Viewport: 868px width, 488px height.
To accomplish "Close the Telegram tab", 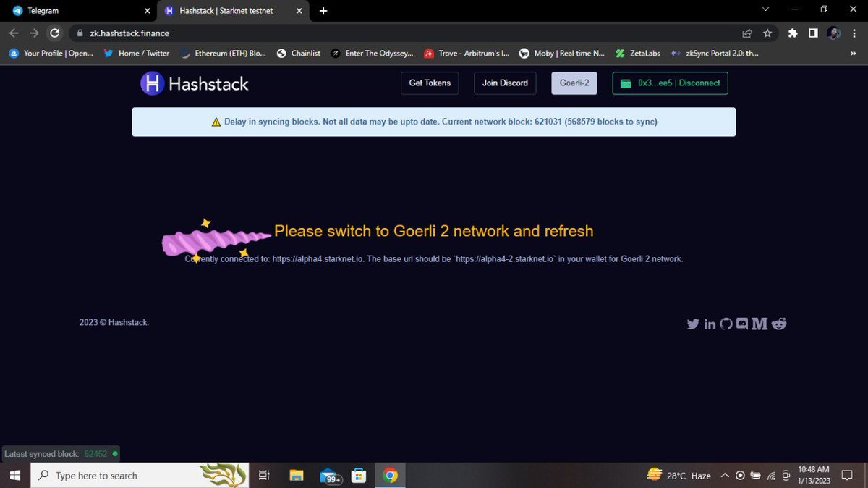I will click(x=147, y=11).
